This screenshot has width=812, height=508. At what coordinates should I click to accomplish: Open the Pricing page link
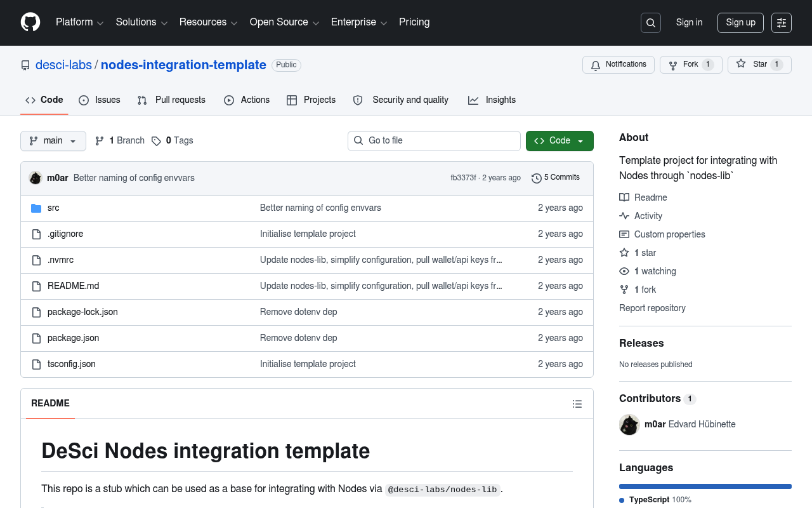click(414, 22)
